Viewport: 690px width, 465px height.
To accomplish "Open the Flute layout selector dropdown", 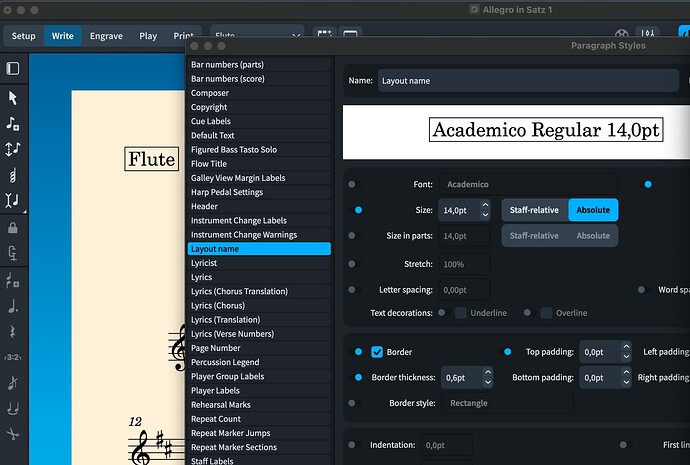I will click(257, 33).
